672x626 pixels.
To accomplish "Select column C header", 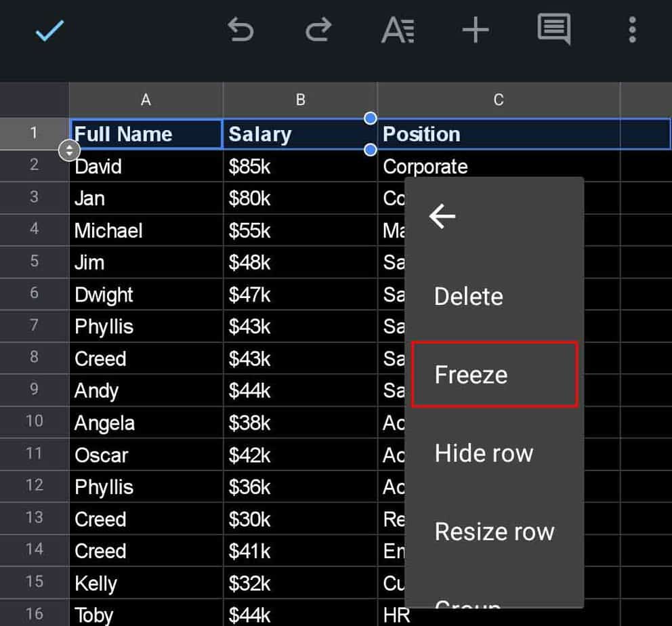I will (x=499, y=100).
